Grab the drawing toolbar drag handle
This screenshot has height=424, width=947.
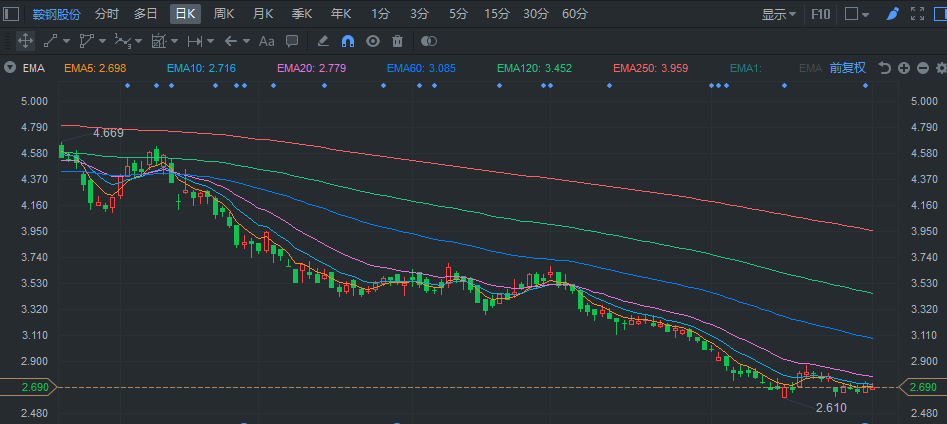coord(8,41)
